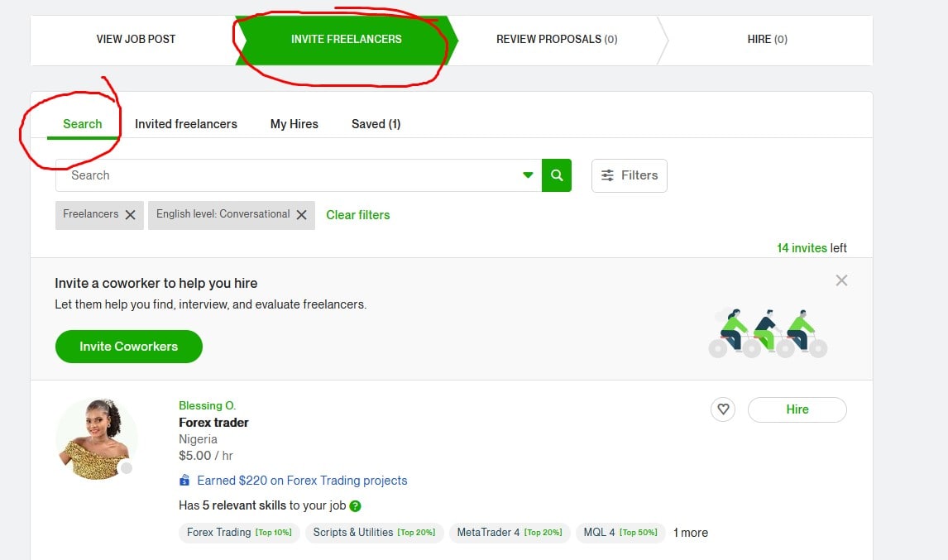Open Blessing O. profile name link
The width and height of the screenshot is (948, 560).
(208, 405)
